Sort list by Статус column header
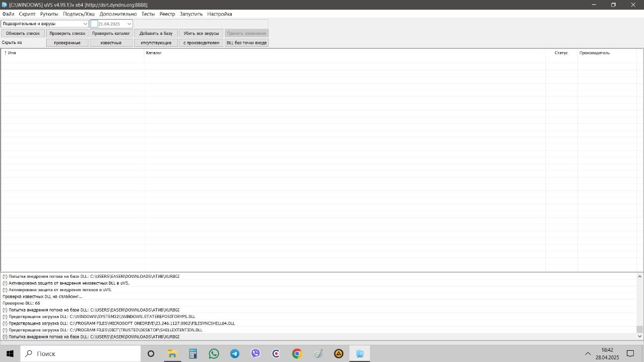This screenshot has height=362, width=644. [561, 53]
